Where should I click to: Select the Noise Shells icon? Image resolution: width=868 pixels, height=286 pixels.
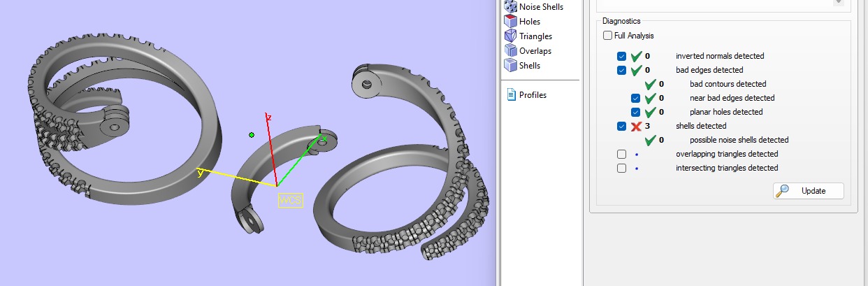(509, 6)
